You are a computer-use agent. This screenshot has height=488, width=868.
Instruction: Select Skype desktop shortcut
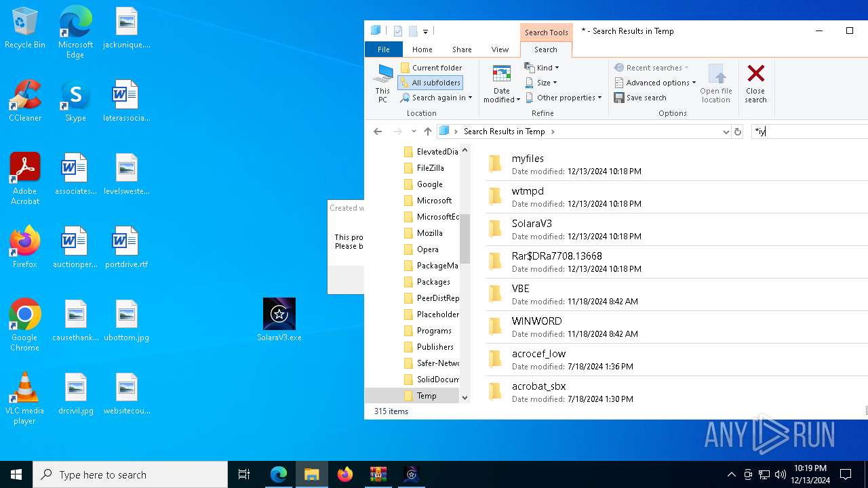[x=75, y=102]
